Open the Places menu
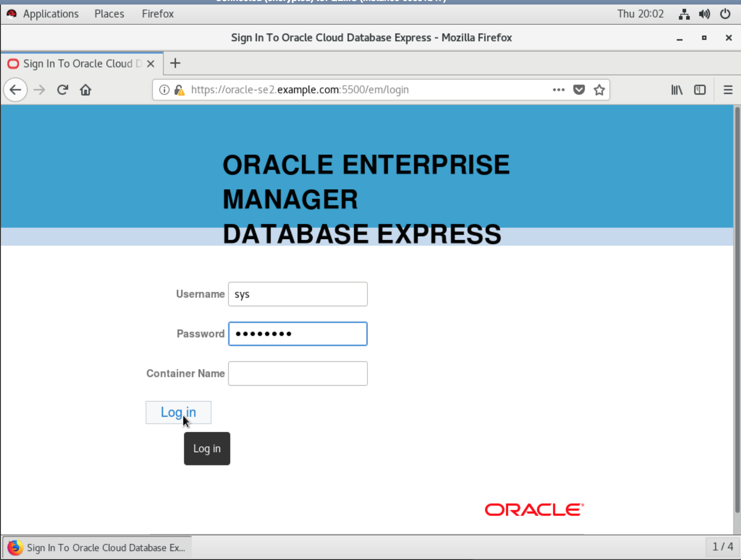741x560 pixels. 109,14
